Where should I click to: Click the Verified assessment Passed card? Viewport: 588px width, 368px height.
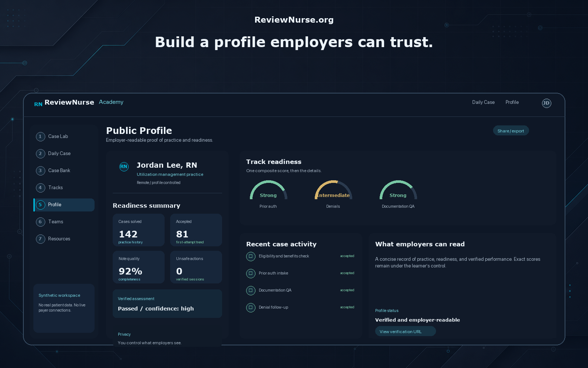point(167,304)
